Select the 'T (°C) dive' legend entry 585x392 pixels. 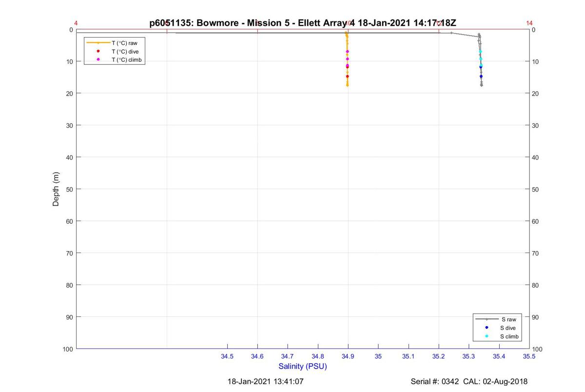pyautogui.click(x=115, y=51)
